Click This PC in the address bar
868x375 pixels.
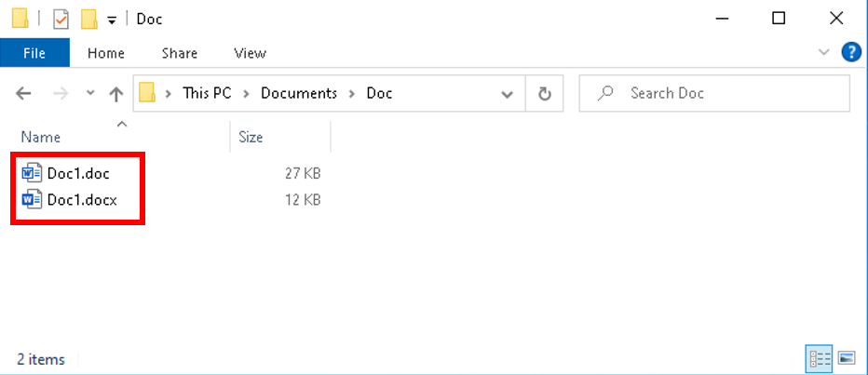208,93
